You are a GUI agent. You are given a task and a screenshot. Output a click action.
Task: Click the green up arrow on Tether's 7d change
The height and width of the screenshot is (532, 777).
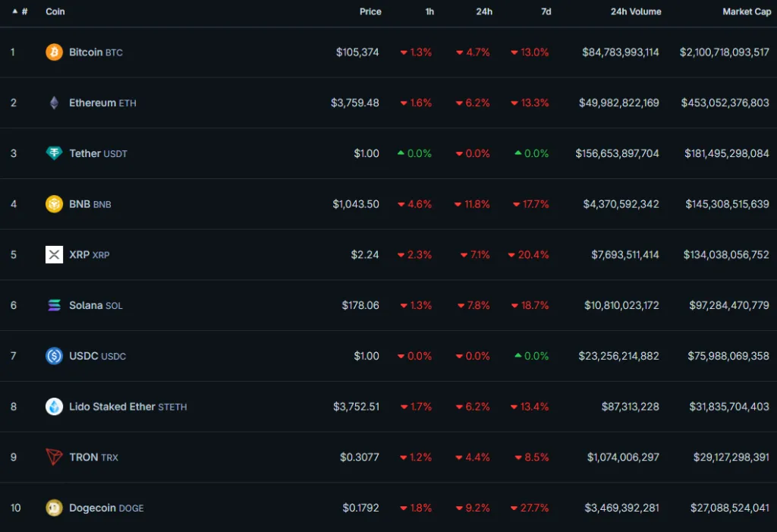(517, 153)
